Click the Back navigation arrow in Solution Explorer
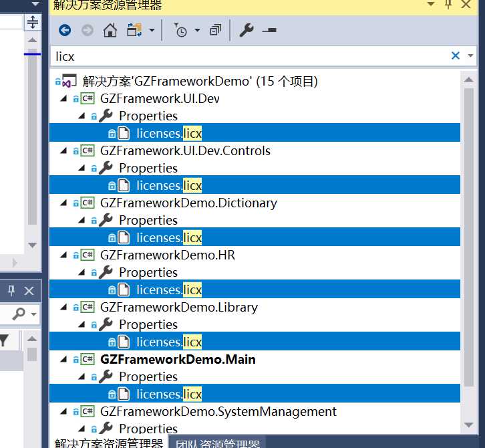Image resolution: width=485 pixels, height=448 pixels. coord(65,30)
